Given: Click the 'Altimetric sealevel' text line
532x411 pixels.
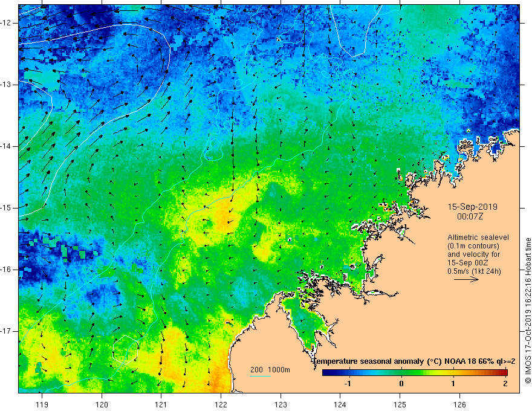Looking at the screenshot, I should (478, 238).
